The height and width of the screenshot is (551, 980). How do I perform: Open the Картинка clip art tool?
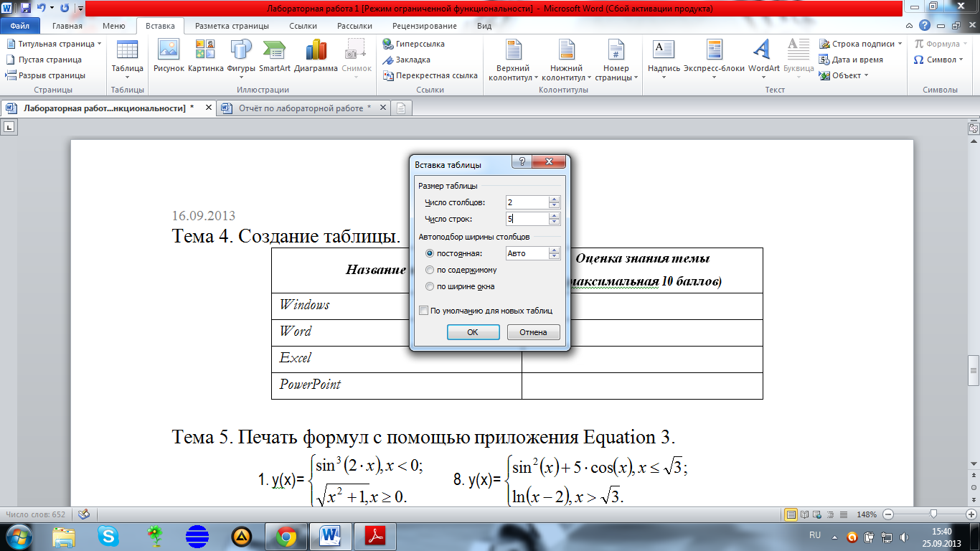(205, 57)
